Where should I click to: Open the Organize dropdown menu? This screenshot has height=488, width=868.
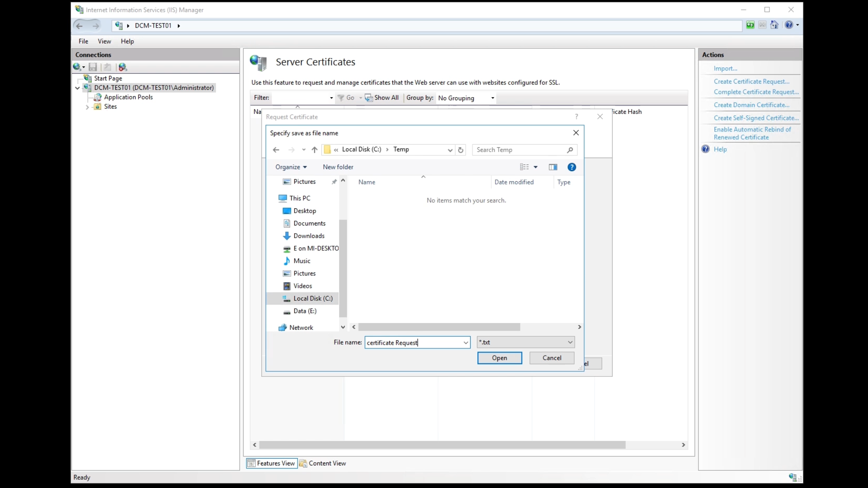[x=291, y=167]
